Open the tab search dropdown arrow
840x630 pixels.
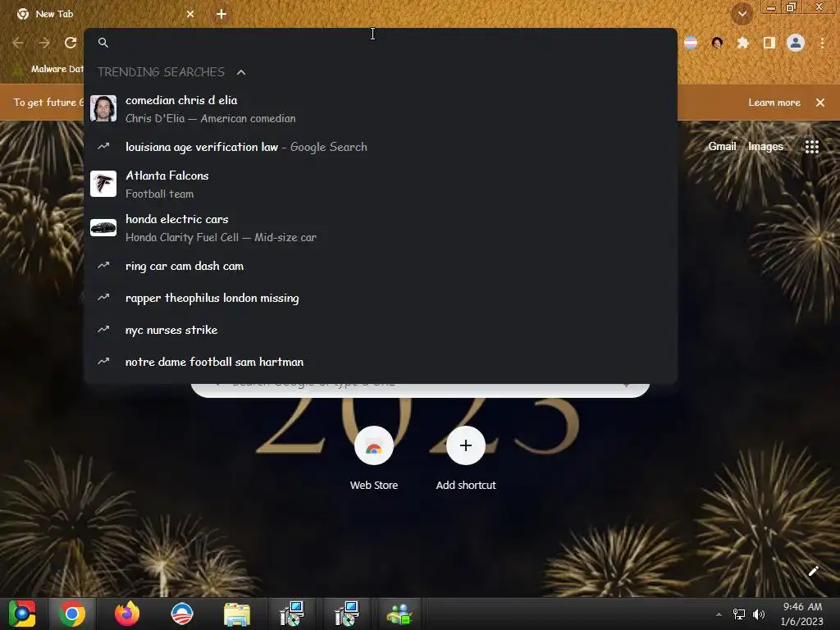tap(742, 14)
